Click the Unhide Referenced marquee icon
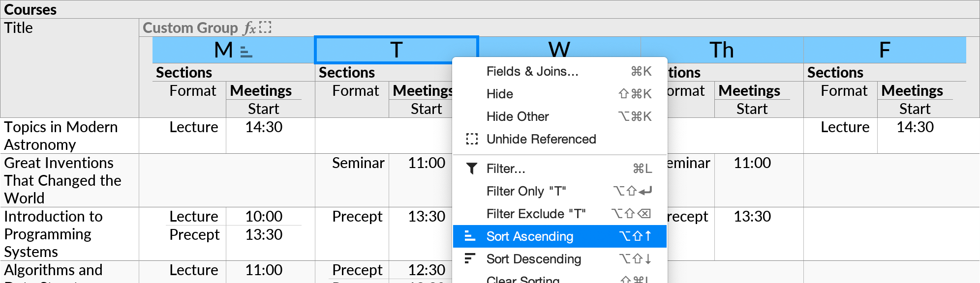980x283 pixels. click(x=472, y=139)
